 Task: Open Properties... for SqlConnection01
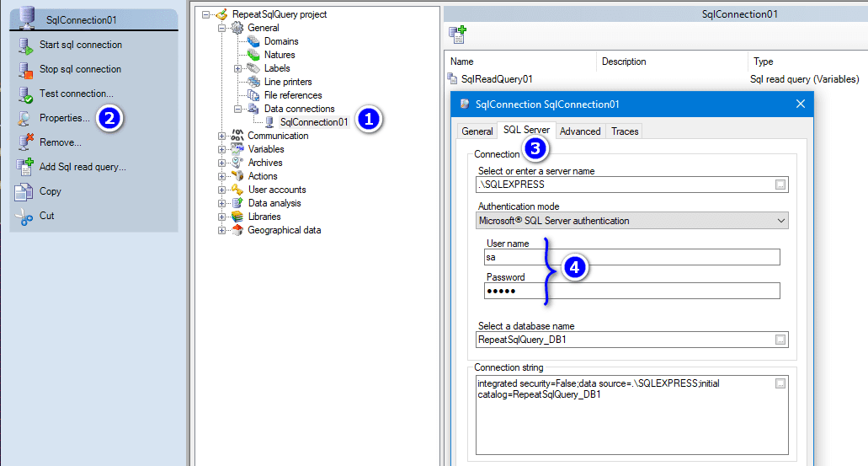[x=64, y=118]
